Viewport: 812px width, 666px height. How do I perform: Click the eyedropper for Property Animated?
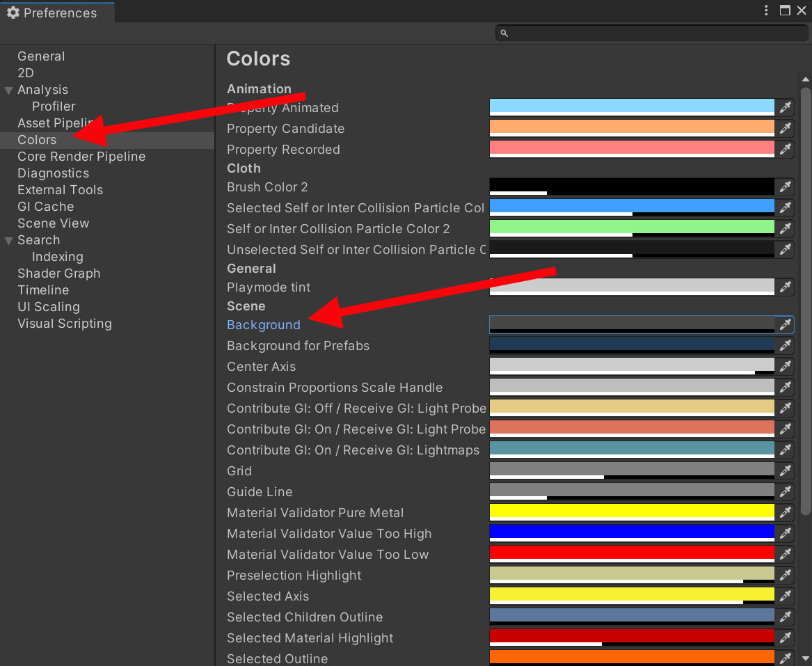[x=785, y=107]
